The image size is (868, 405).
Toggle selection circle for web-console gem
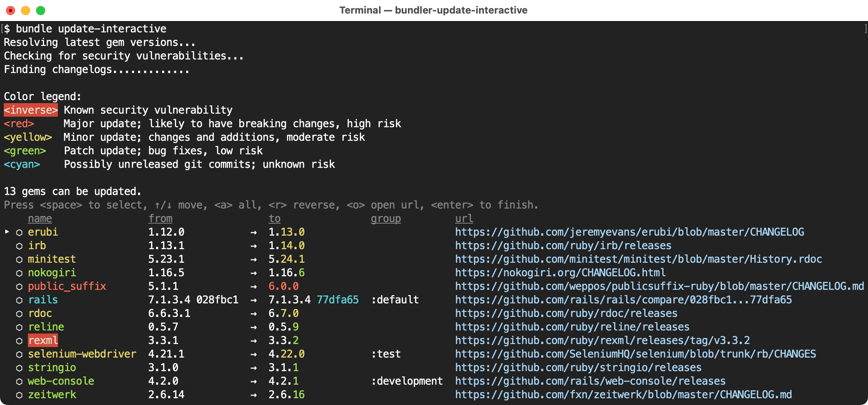point(19,382)
